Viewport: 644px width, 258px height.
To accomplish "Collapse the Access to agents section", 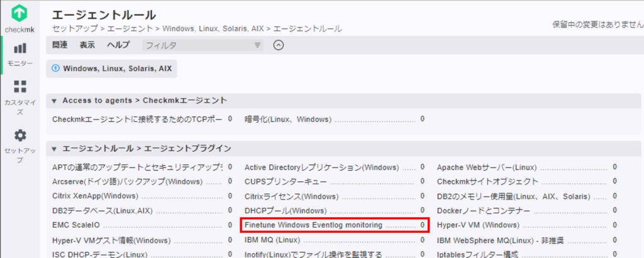I will tap(54, 100).
